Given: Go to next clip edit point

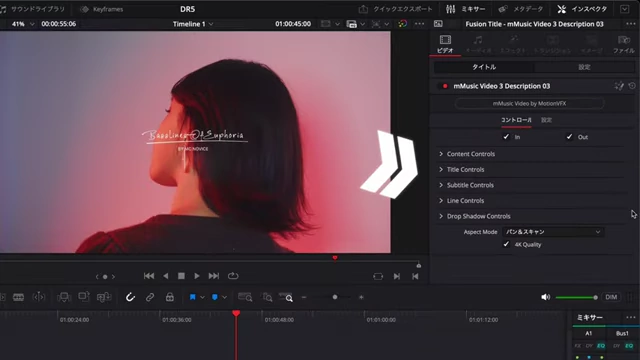Looking at the screenshot, I should pyautogui.click(x=397, y=276).
